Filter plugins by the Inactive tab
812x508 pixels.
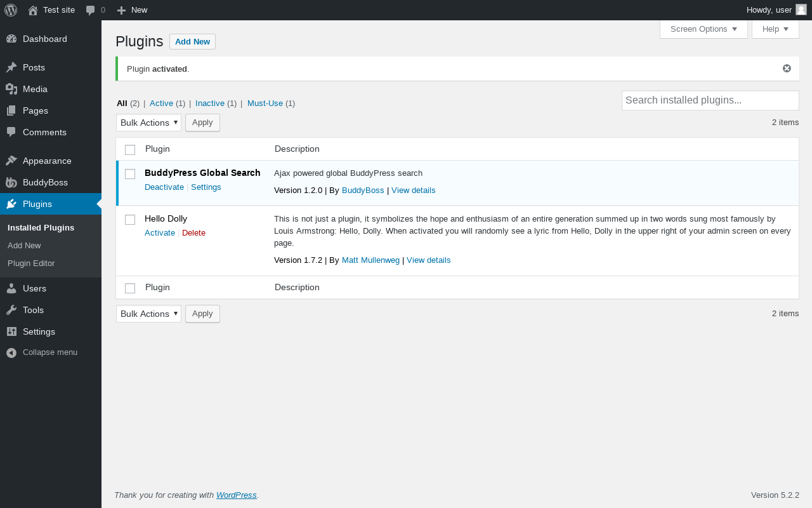(210, 103)
